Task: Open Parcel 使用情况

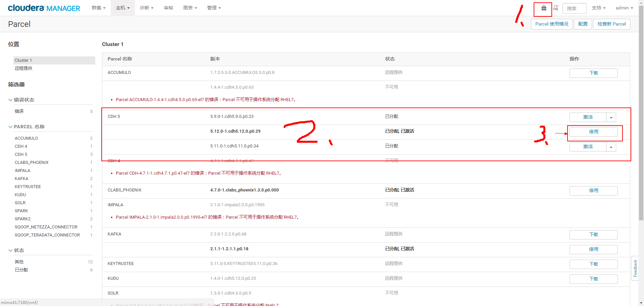Action: pyautogui.click(x=551, y=24)
